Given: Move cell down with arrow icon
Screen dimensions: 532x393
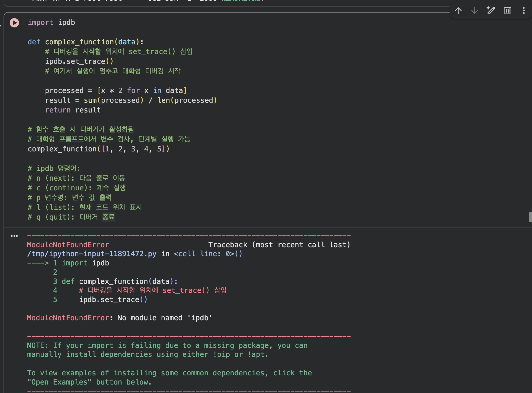Looking at the screenshot, I should click(475, 11).
